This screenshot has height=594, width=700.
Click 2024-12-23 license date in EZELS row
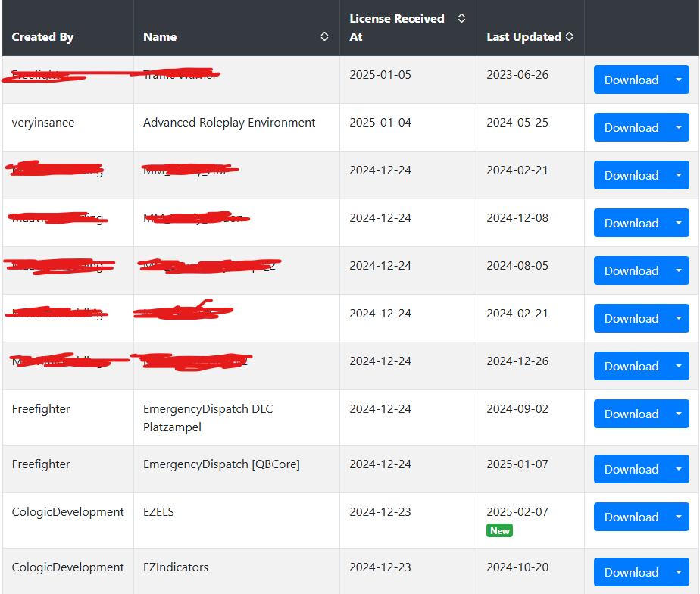pos(380,512)
